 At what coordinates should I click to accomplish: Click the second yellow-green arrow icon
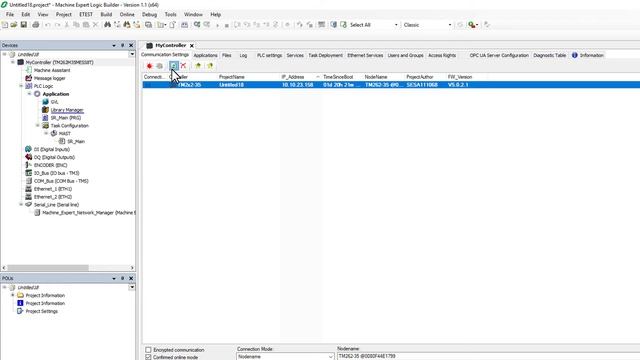point(210,66)
